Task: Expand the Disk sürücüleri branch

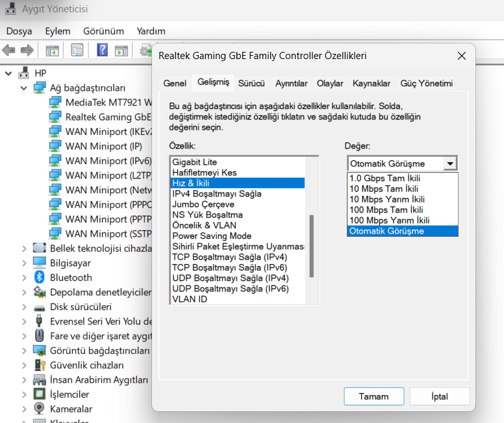Action: click(25, 307)
